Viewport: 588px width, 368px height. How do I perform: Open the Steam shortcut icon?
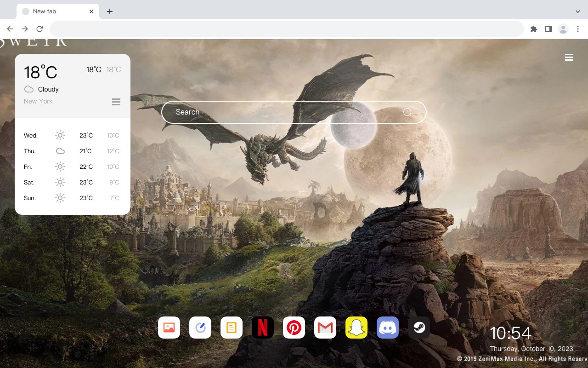tap(419, 328)
